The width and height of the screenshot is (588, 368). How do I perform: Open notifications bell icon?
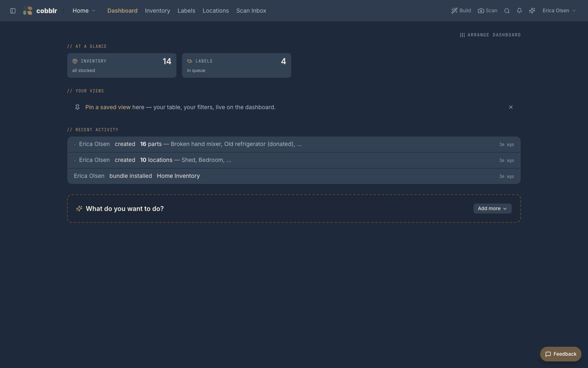(x=519, y=11)
